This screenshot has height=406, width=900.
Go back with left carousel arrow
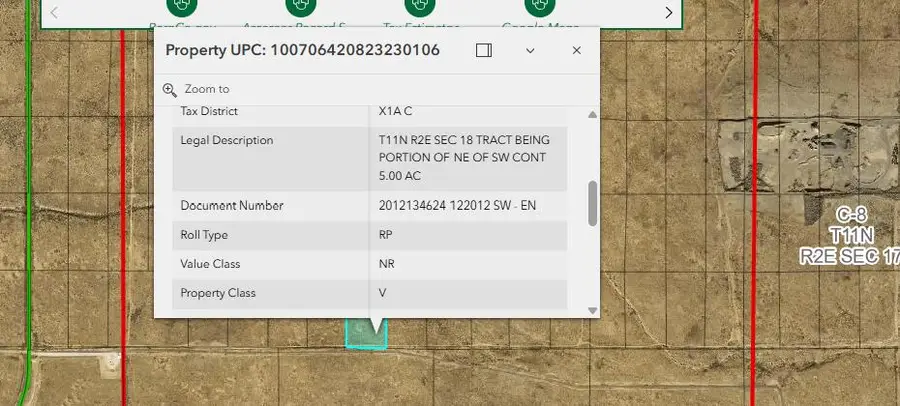[x=54, y=12]
